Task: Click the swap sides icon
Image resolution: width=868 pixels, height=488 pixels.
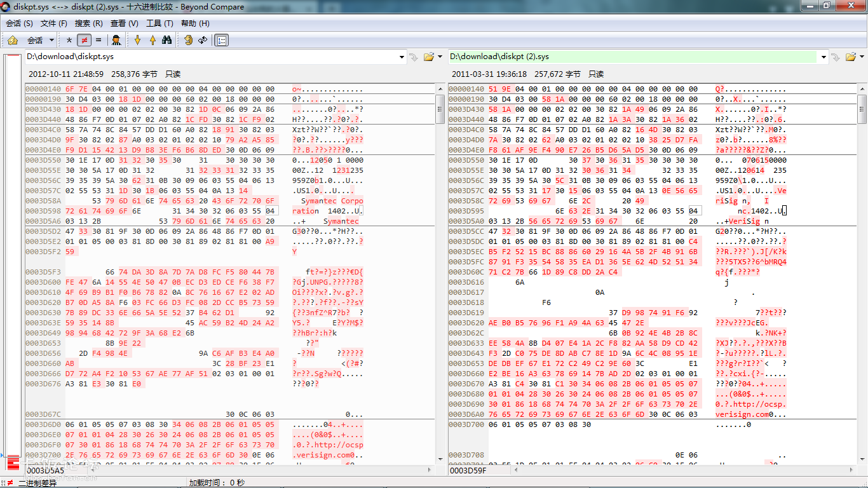Action: [188, 40]
